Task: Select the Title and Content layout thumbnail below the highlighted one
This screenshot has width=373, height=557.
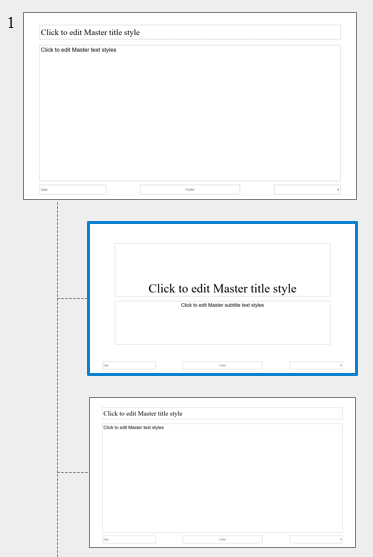Action: click(222, 472)
